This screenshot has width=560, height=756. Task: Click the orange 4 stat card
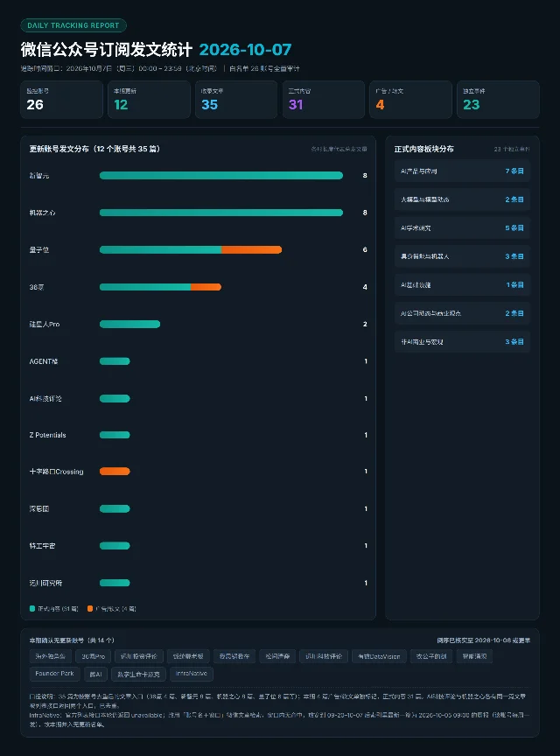410,100
